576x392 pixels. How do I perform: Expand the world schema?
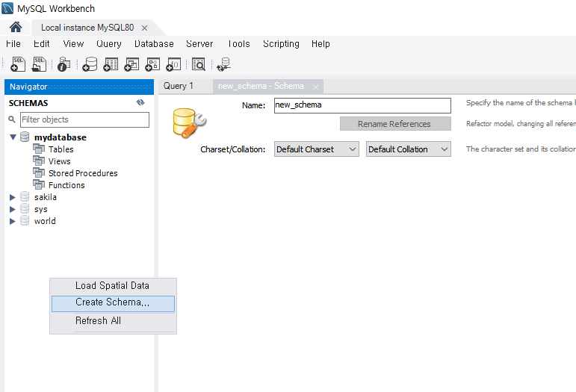pos(13,221)
